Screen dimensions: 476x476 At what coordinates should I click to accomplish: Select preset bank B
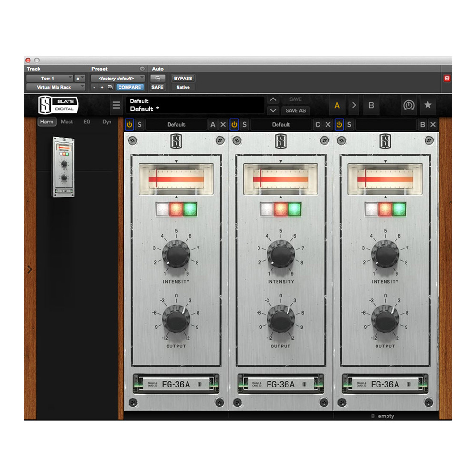click(x=371, y=105)
